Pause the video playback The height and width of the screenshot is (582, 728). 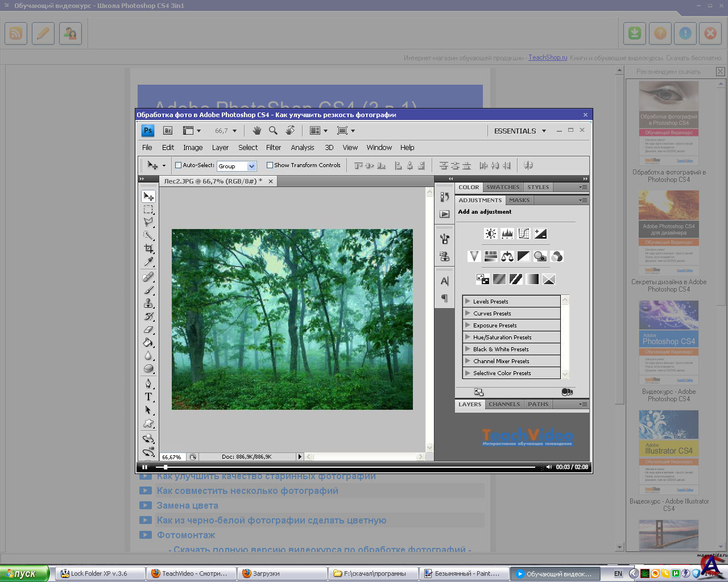(144, 467)
